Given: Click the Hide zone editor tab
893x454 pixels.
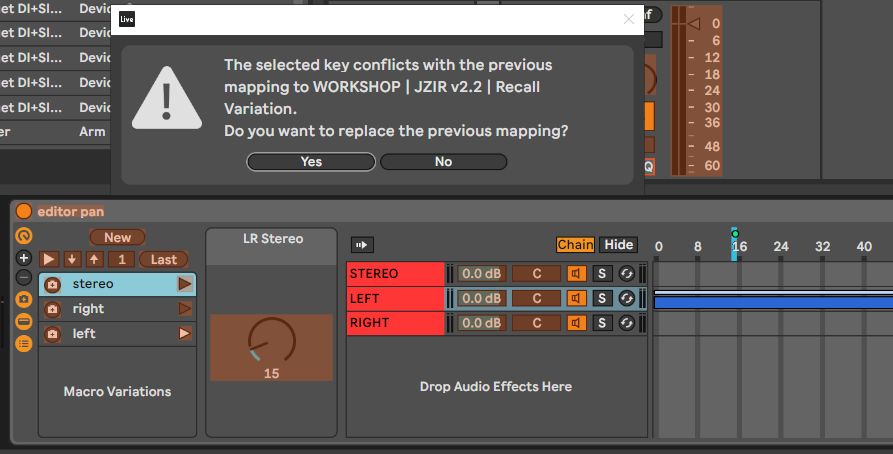Looking at the screenshot, I should [618, 245].
